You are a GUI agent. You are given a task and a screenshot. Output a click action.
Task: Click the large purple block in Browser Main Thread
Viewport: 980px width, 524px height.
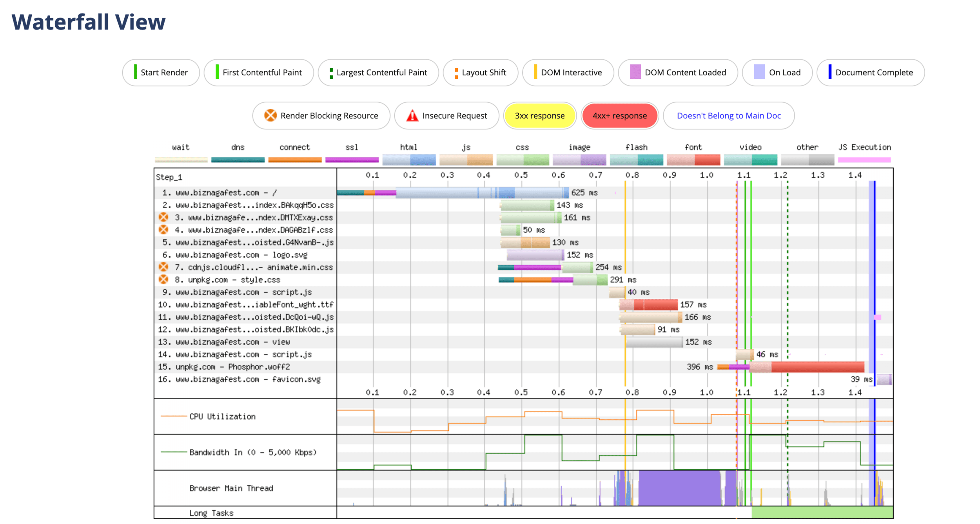tap(679, 488)
